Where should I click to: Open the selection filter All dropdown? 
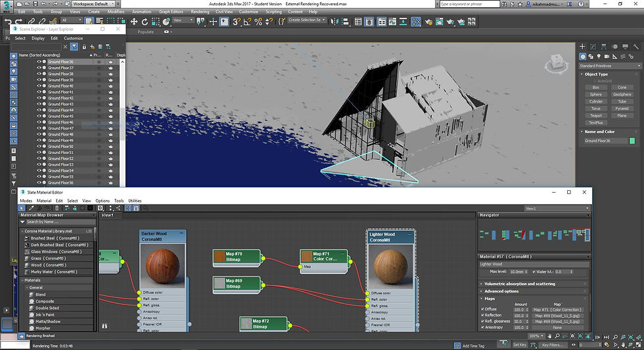[x=72, y=20]
